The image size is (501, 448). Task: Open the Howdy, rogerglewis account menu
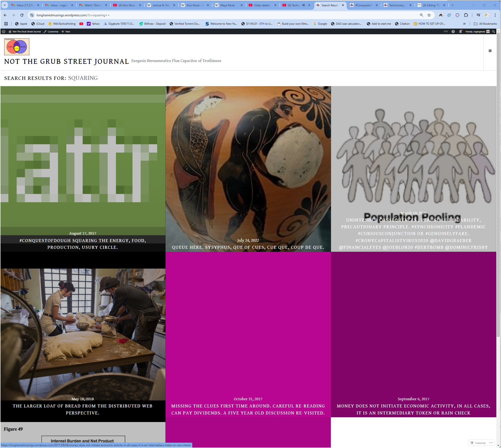click(477, 31)
